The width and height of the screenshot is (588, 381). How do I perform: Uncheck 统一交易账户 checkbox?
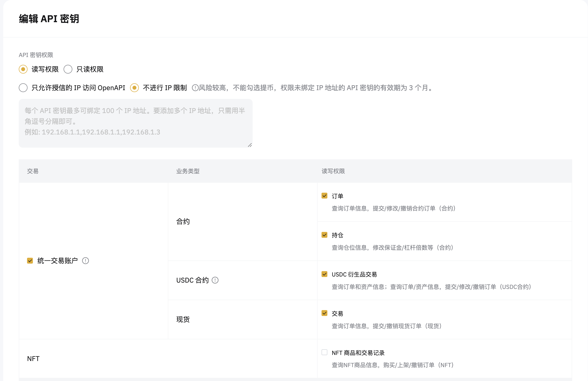click(30, 261)
